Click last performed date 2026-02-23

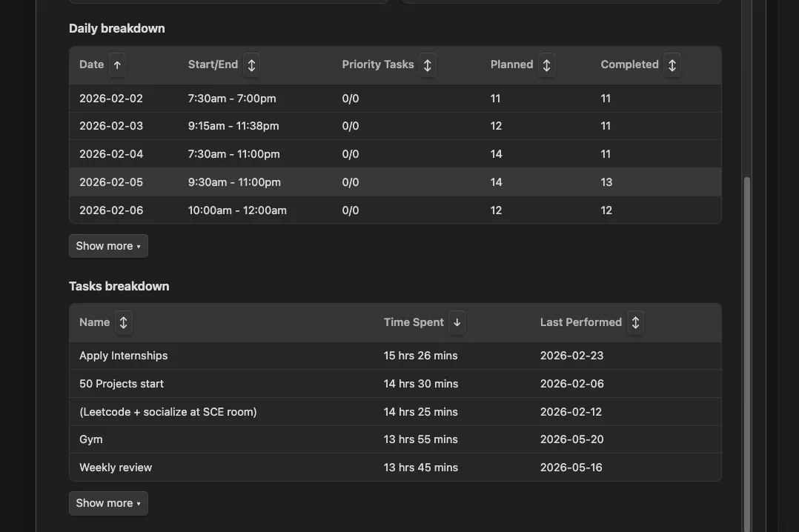(x=571, y=356)
